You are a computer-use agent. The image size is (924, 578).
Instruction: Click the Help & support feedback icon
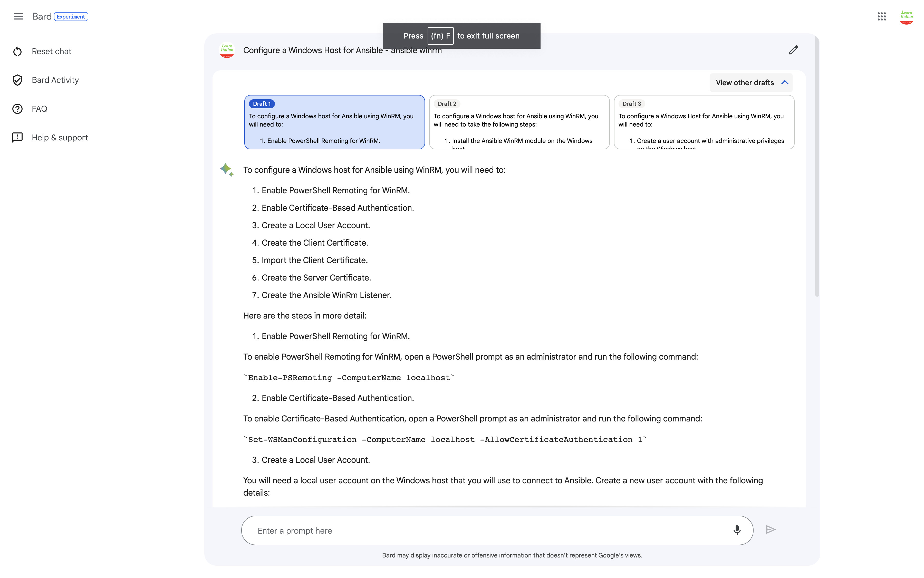(x=18, y=137)
